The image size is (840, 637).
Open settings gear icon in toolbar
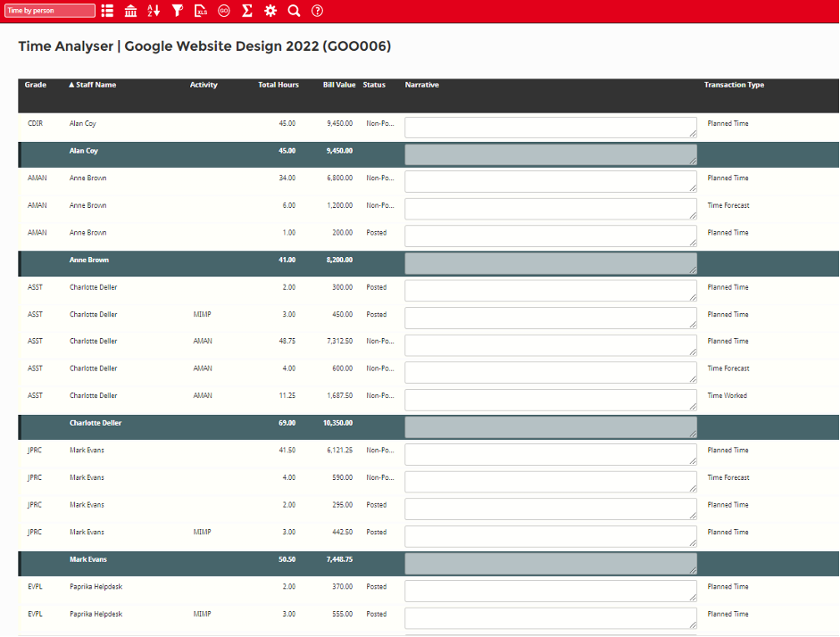(x=270, y=11)
